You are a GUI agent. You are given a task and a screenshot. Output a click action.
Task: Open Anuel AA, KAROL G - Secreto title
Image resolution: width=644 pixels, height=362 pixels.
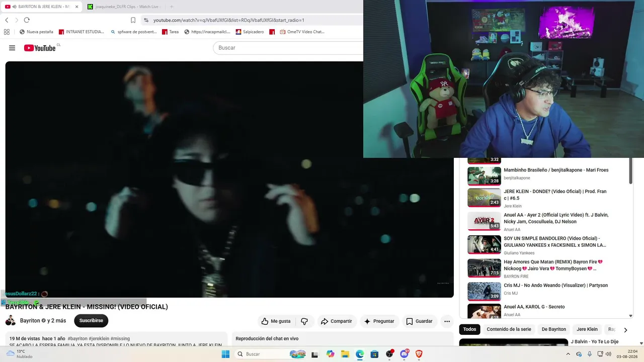point(534,307)
